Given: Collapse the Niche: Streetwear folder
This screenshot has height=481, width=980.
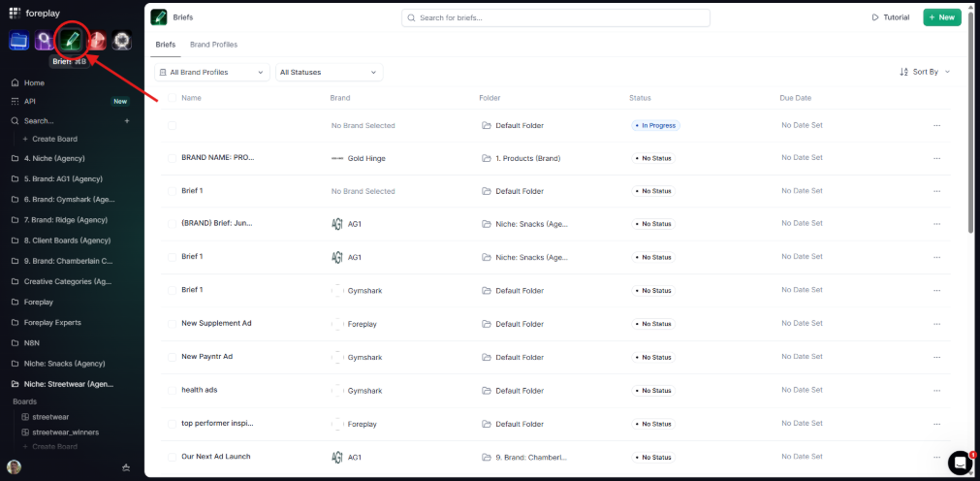Looking at the screenshot, I should click(x=70, y=384).
